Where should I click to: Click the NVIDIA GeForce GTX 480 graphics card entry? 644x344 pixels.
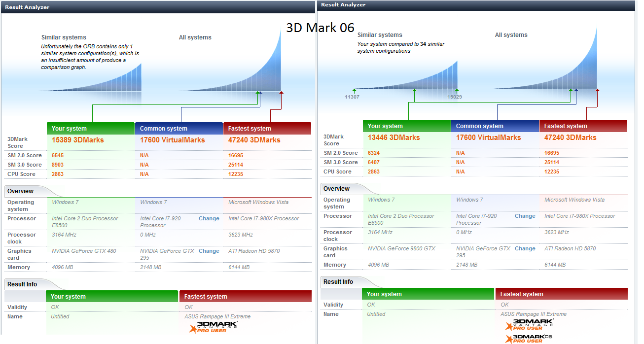coord(84,251)
